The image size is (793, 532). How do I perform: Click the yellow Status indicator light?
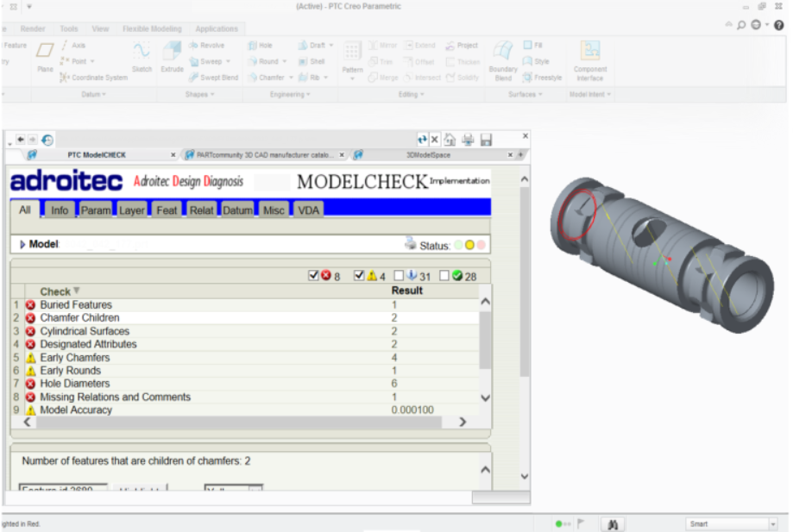[469, 244]
